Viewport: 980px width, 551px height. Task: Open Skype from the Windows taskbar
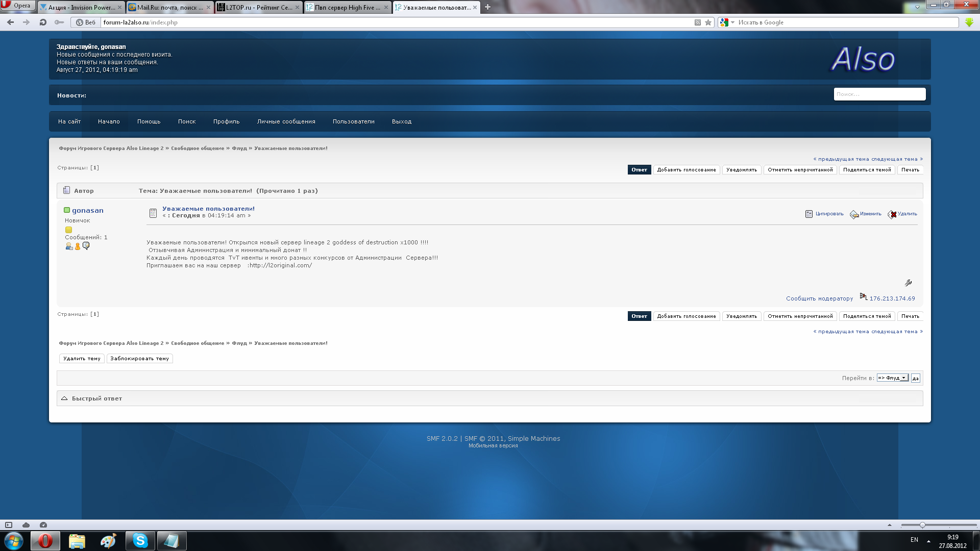pos(140,540)
